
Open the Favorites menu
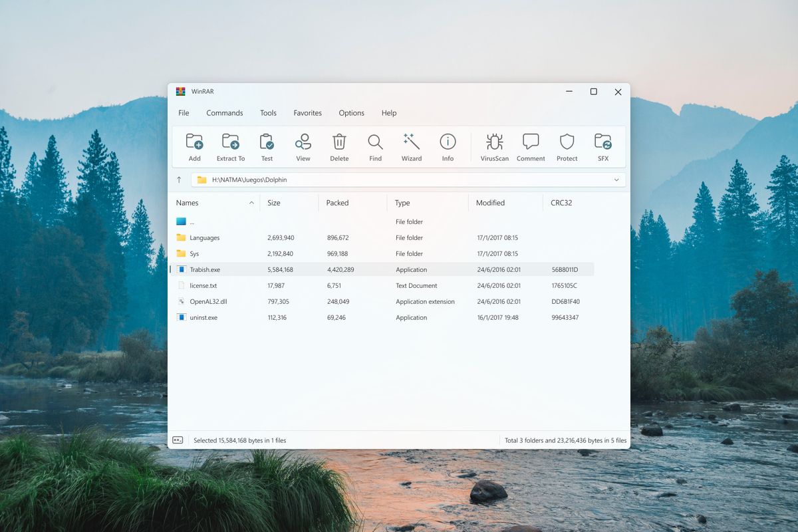(308, 113)
